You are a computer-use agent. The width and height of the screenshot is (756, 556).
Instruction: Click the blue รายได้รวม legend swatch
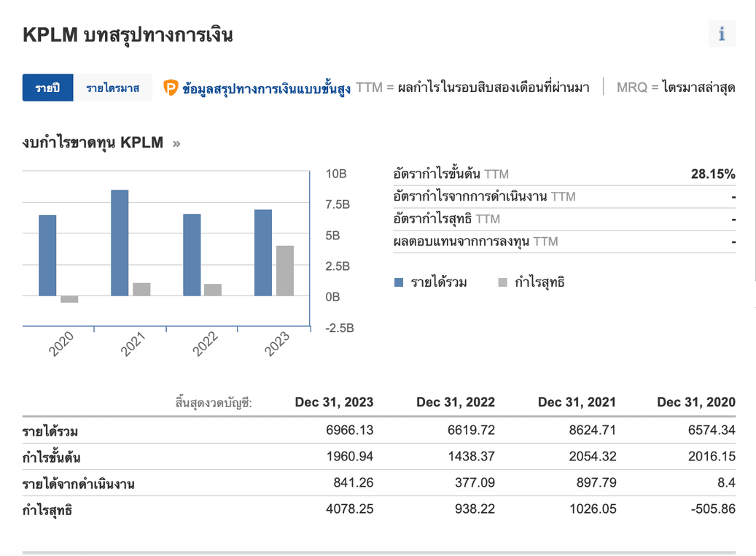click(399, 282)
